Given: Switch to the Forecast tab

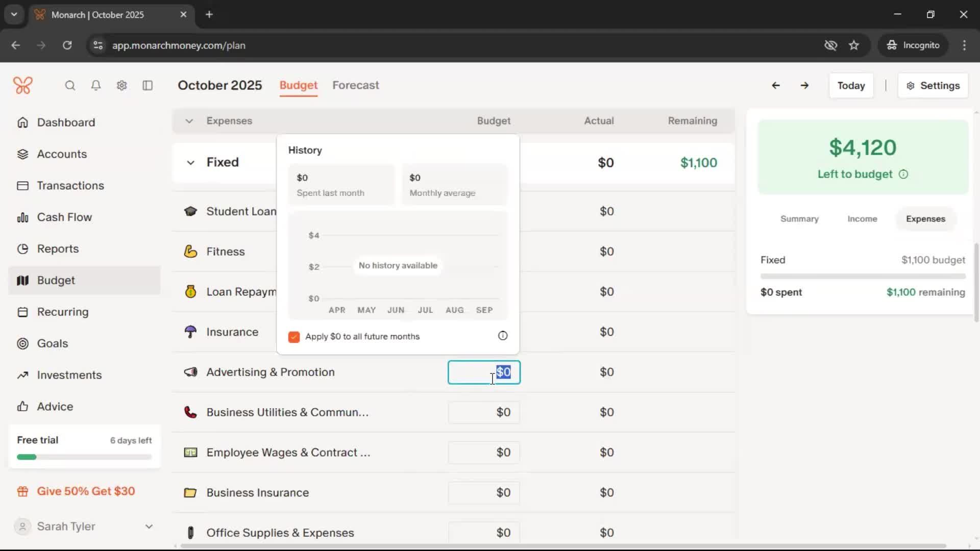Looking at the screenshot, I should [x=355, y=85].
